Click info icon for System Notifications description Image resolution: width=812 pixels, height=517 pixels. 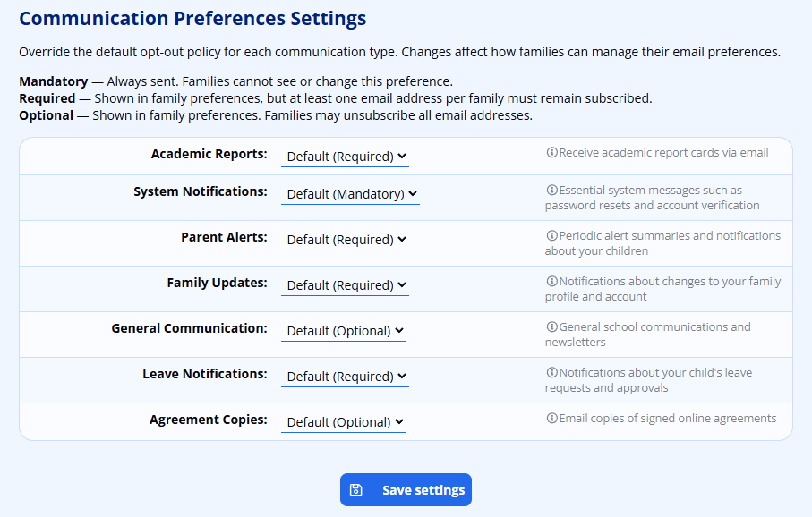click(551, 191)
